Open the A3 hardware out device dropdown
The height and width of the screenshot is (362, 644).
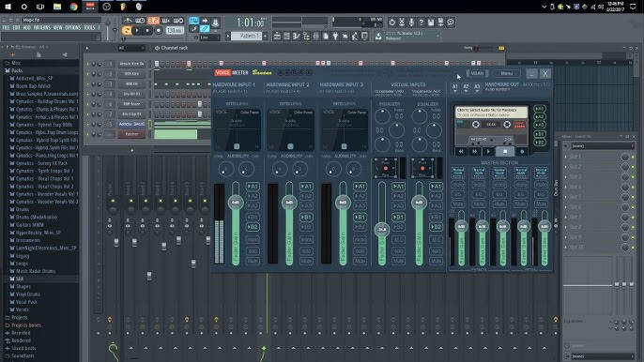tap(477, 88)
